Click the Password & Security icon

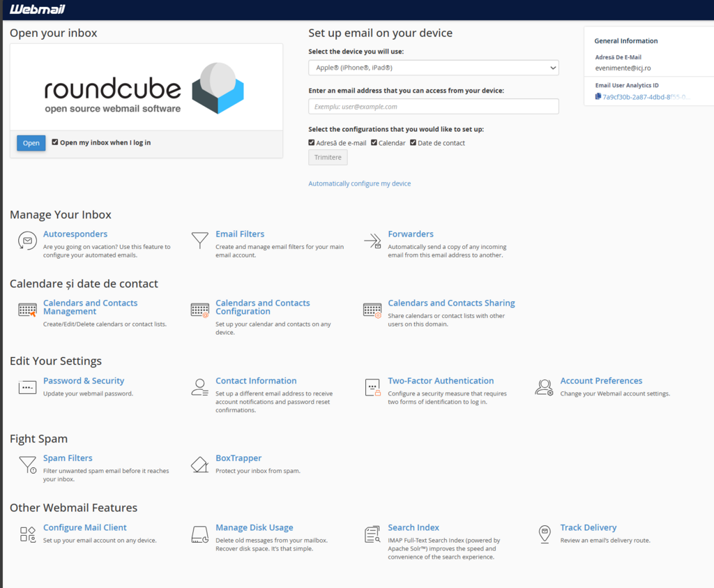coord(27,388)
